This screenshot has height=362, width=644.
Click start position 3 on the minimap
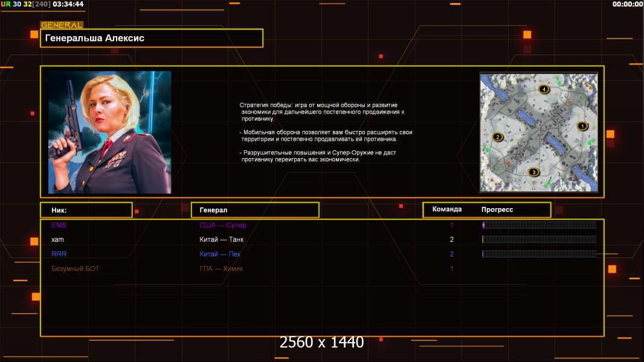click(533, 172)
